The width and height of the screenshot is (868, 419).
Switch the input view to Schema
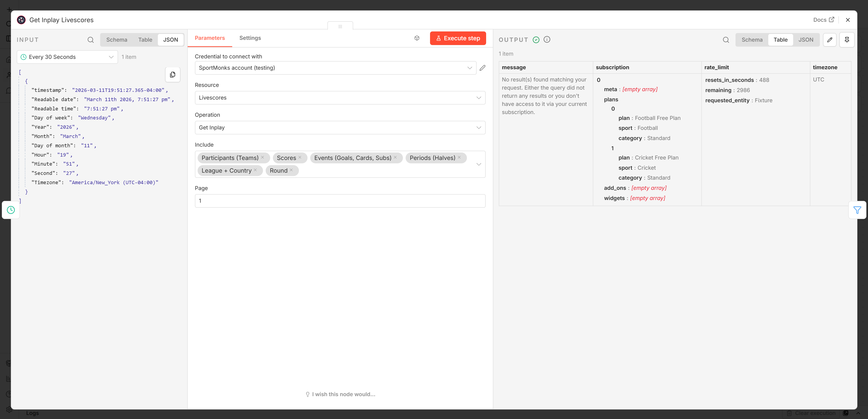(117, 40)
